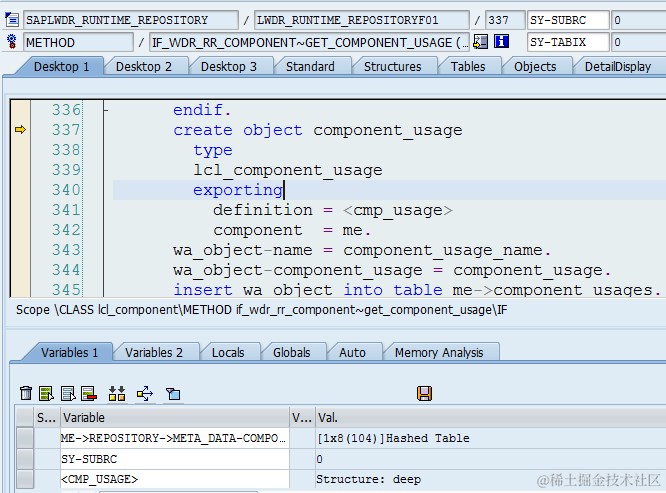
Task: Click the IF_WDR_RR_COMPONENT~GET_COMPONENT_USAGE field
Action: [x=309, y=42]
